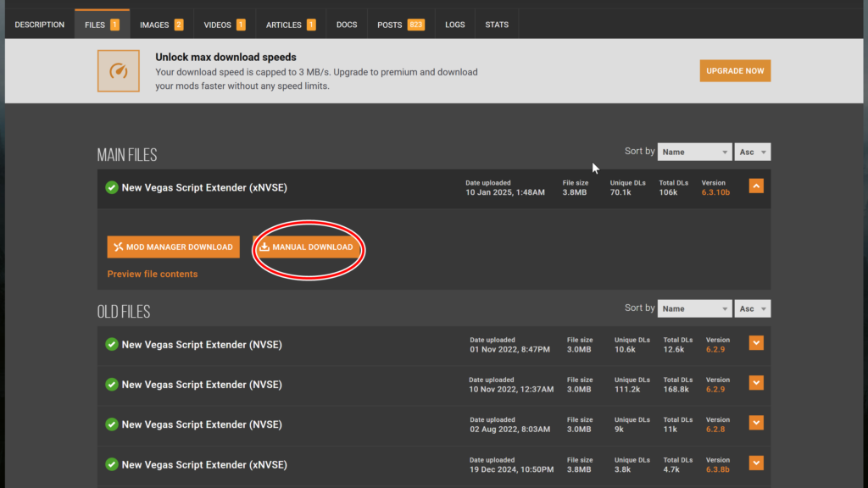The height and width of the screenshot is (488, 868).
Task: Click green checkmark beside main xNVSE file
Action: 112,187
